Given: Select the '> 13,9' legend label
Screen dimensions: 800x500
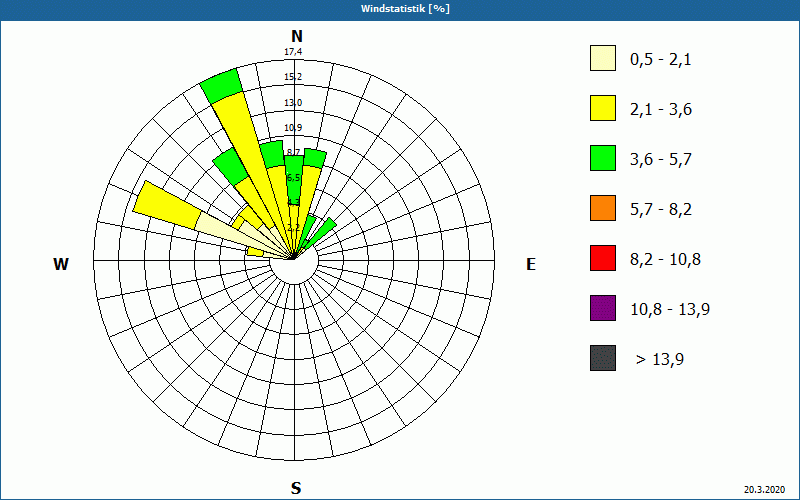Looking at the screenshot, I should click(660, 360).
